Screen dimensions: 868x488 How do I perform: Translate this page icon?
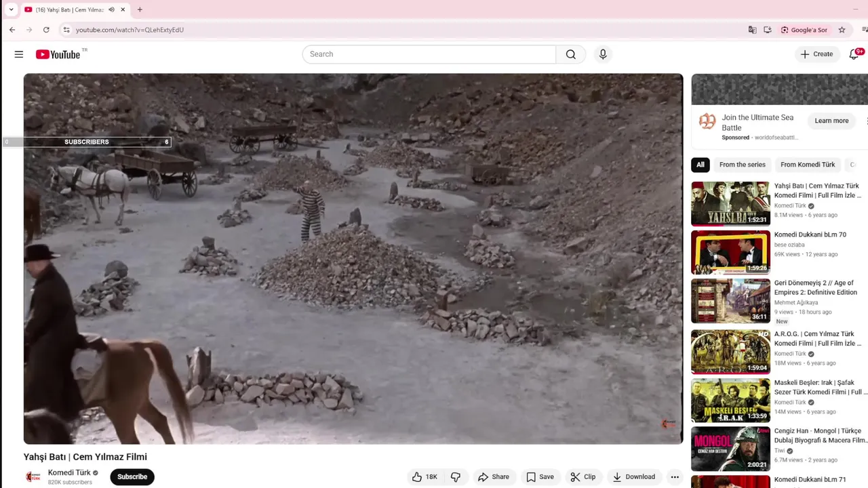(x=752, y=30)
